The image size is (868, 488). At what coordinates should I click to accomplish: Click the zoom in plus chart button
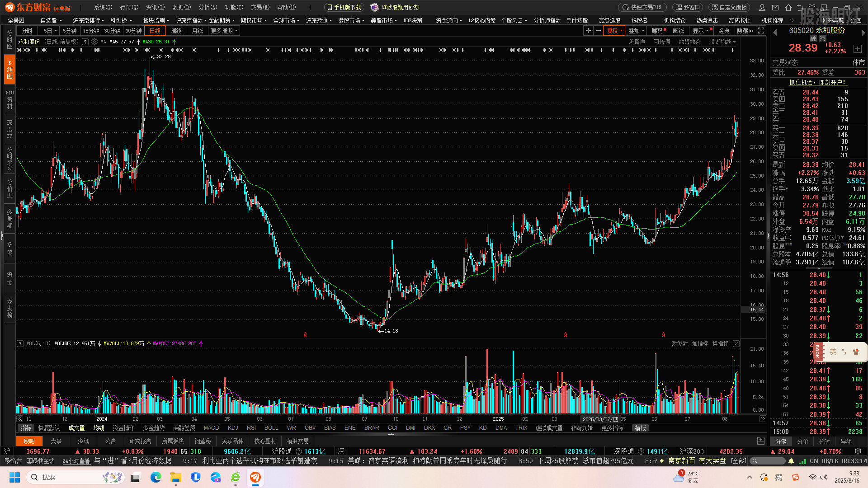(x=588, y=31)
